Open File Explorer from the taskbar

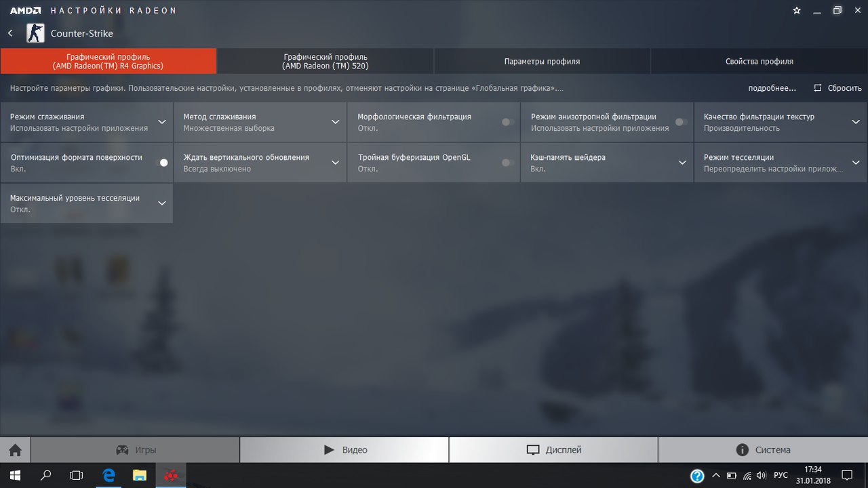[x=139, y=475]
